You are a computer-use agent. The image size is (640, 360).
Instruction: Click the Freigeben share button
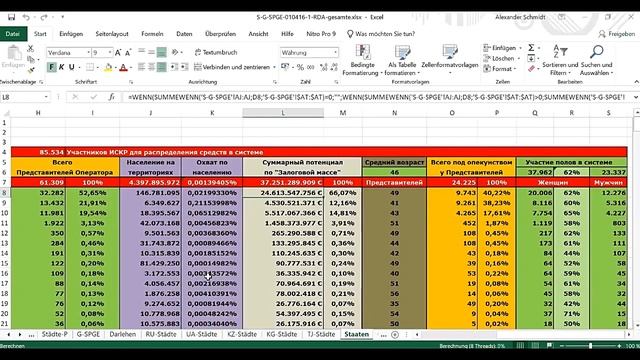pyautogui.click(x=616, y=34)
